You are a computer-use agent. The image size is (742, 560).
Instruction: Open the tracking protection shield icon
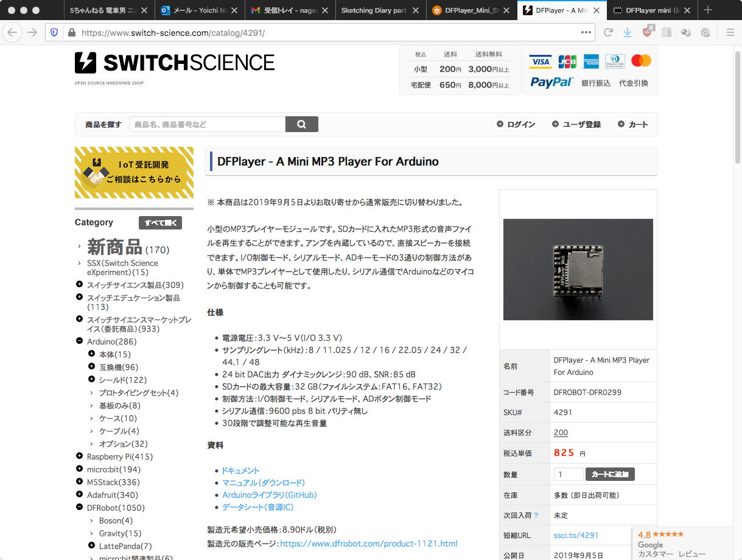(55, 32)
